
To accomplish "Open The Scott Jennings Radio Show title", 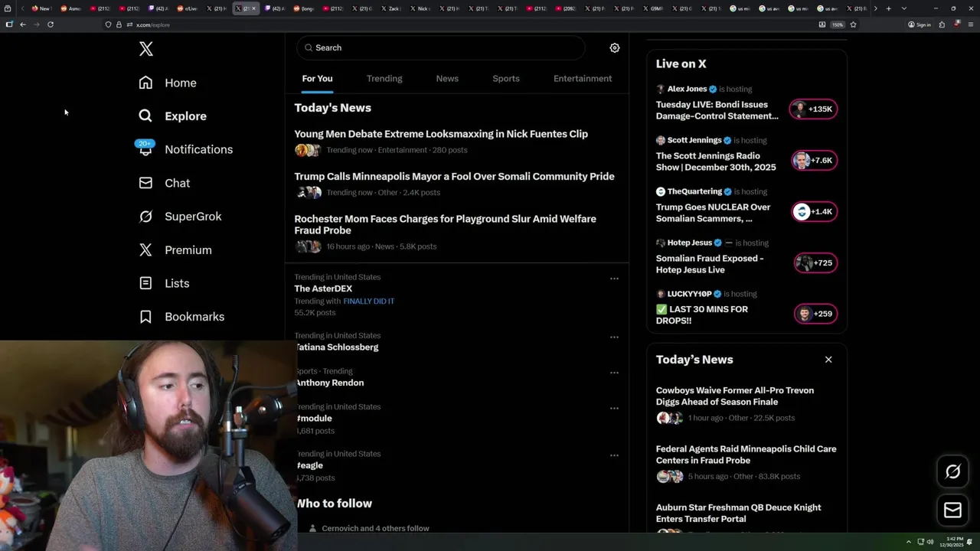I will click(716, 161).
